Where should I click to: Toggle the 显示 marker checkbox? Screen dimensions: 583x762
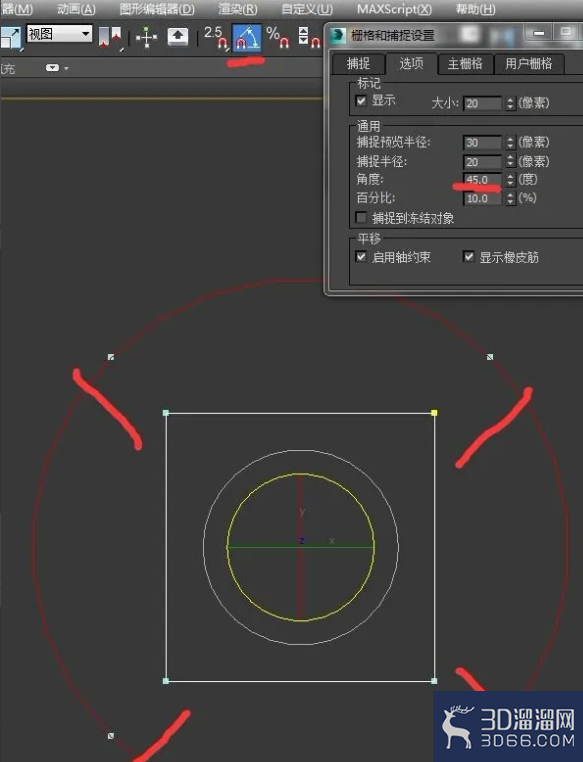click(361, 101)
